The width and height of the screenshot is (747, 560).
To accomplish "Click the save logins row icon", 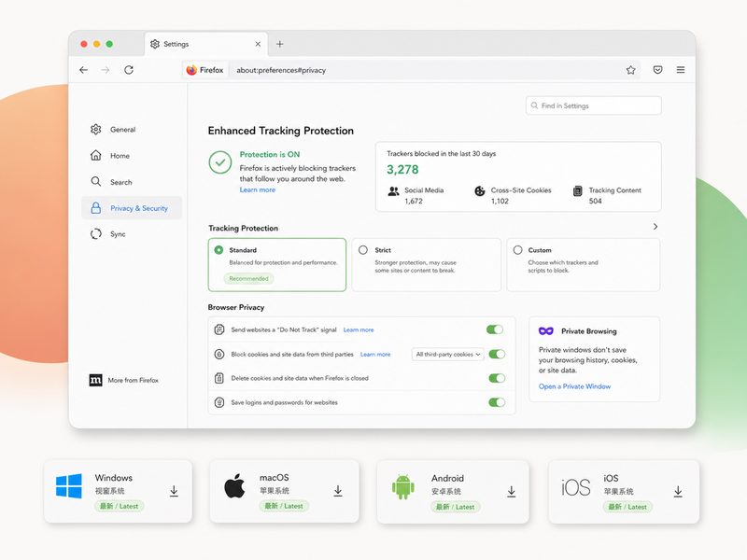I will [219, 402].
